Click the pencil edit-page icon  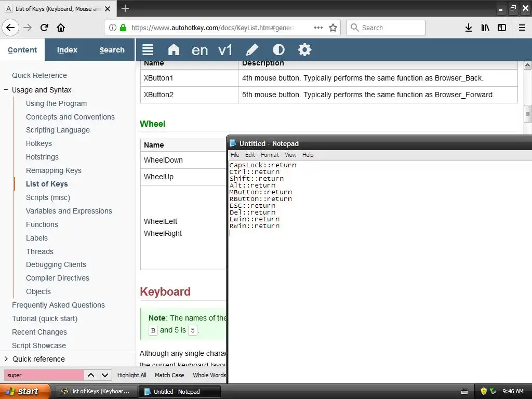[x=252, y=50]
